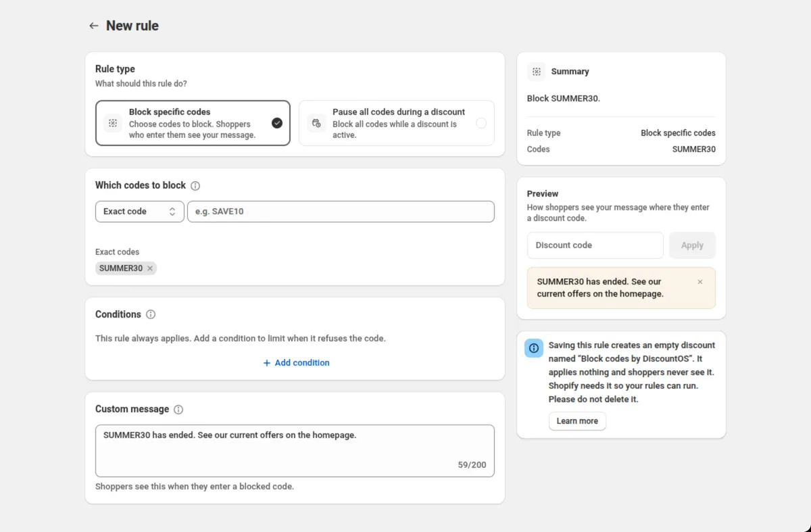This screenshot has height=532, width=811.
Task: Click Shoppers see this when they enter text
Action: point(195,487)
